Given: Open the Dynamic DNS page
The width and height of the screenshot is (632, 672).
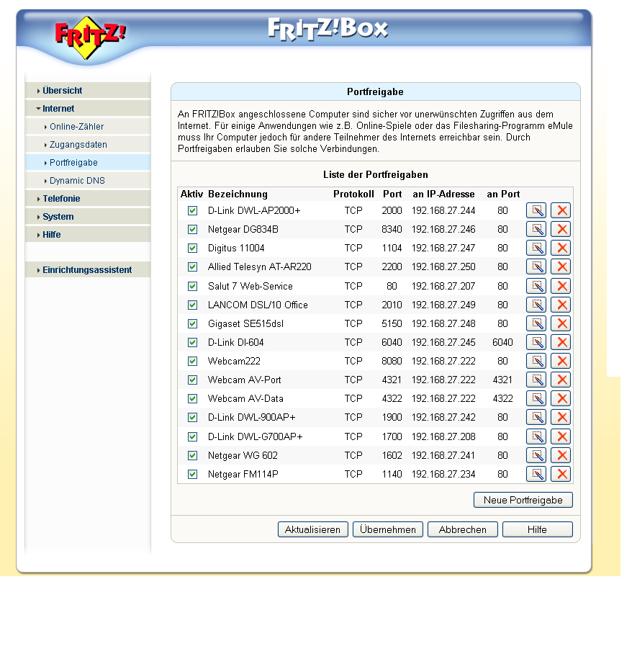Looking at the screenshot, I should 88,181.
